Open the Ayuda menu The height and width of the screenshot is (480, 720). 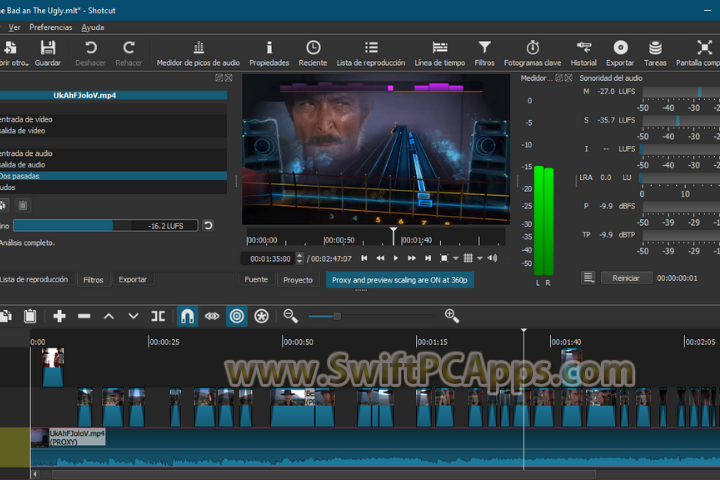pos(93,28)
